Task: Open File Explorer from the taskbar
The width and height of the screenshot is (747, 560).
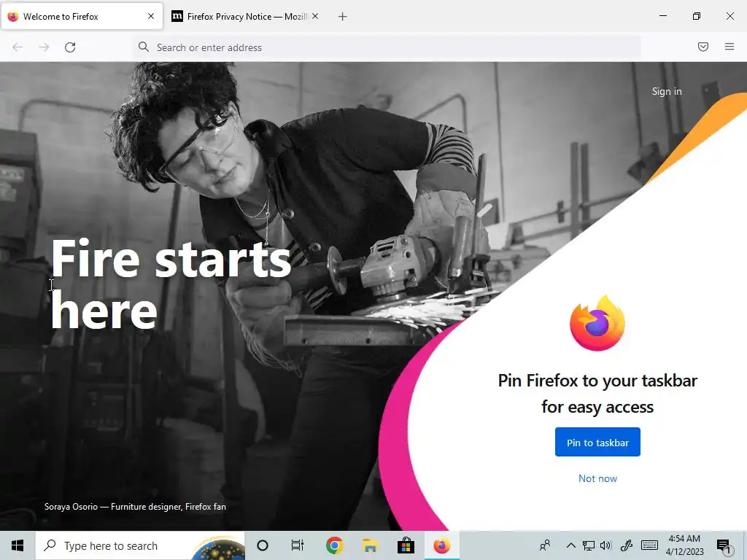Action: pos(370,545)
